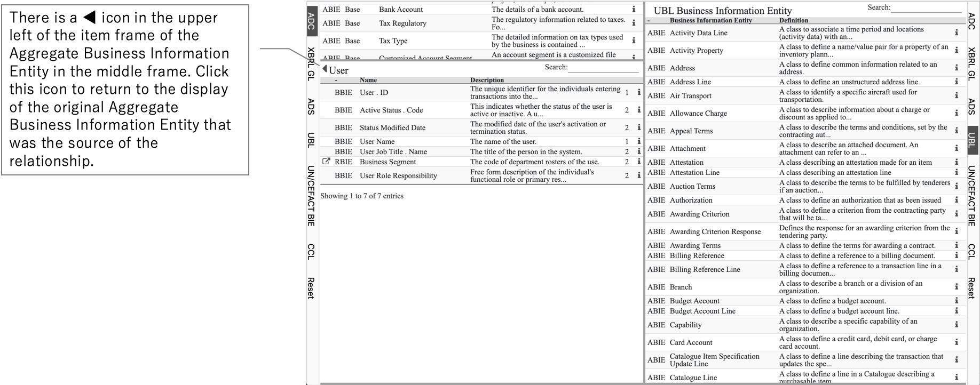Select the ADC tab beside the UBL entity list
980x385 pixels.
click(971, 21)
